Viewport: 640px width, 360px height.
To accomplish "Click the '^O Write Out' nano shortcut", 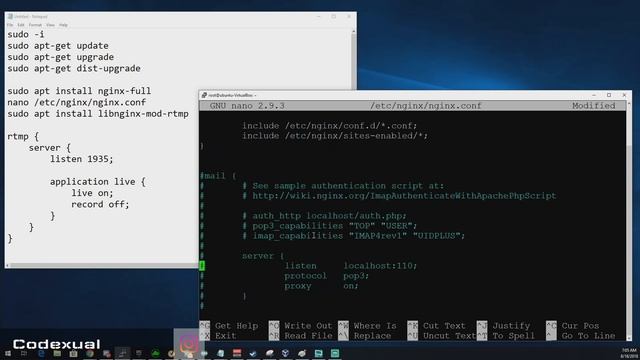I will [301, 326].
